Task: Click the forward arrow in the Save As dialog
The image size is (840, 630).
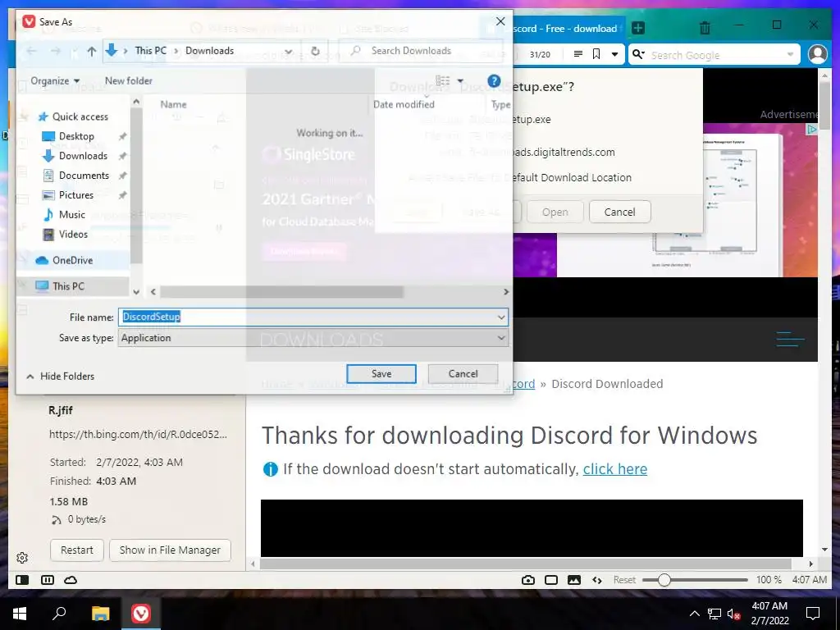Action: pos(56,51)
